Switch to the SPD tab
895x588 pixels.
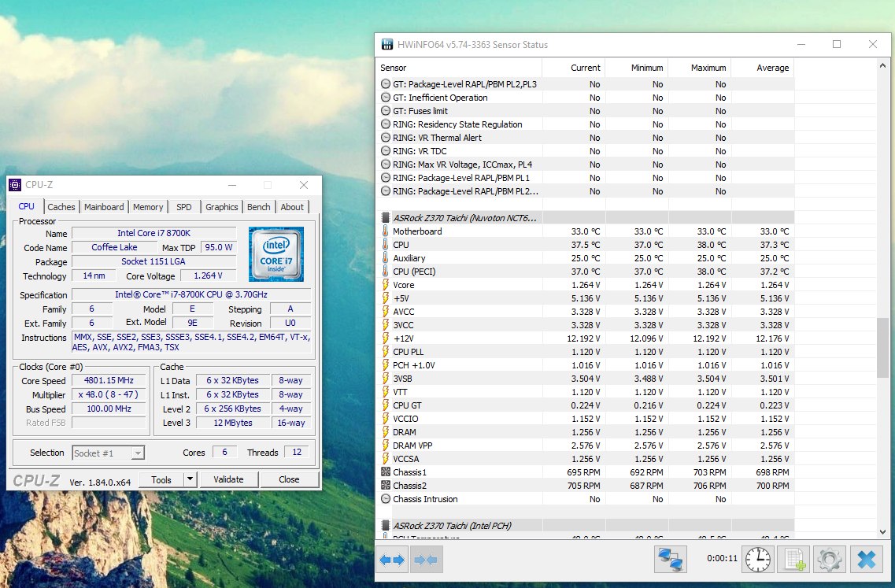coord(183,207)
